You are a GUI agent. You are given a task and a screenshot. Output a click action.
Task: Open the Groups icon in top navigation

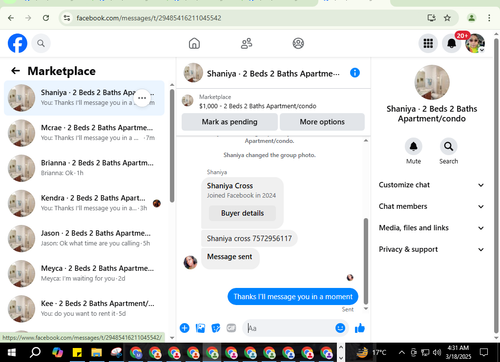(298, 43)
